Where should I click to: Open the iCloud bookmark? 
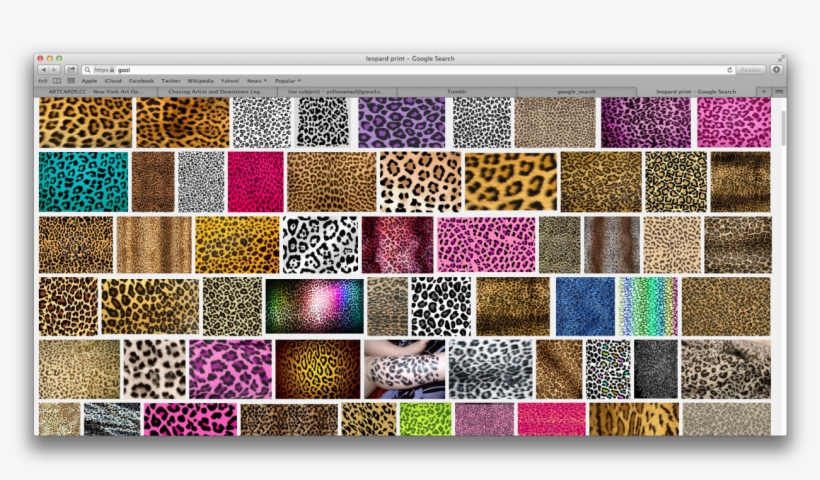(x=113, y=81)
